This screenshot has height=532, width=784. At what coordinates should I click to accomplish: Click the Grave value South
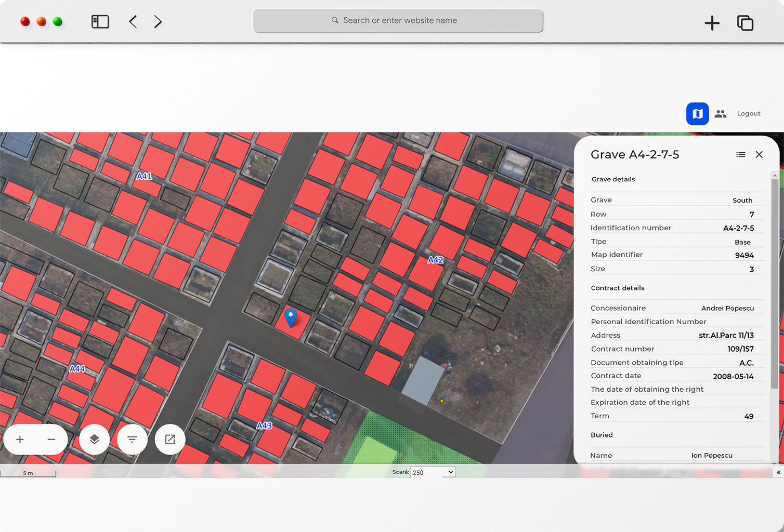(742, 201)
